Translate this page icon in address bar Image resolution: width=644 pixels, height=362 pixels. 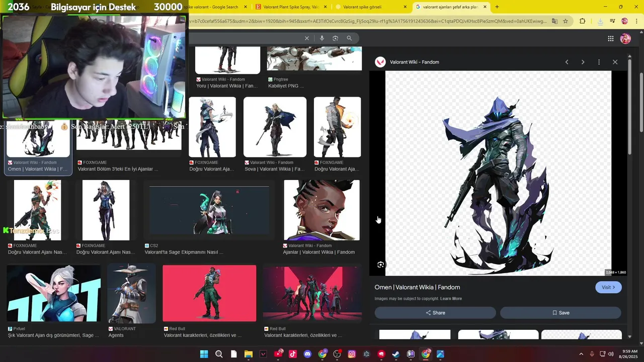tap(554, 21)
